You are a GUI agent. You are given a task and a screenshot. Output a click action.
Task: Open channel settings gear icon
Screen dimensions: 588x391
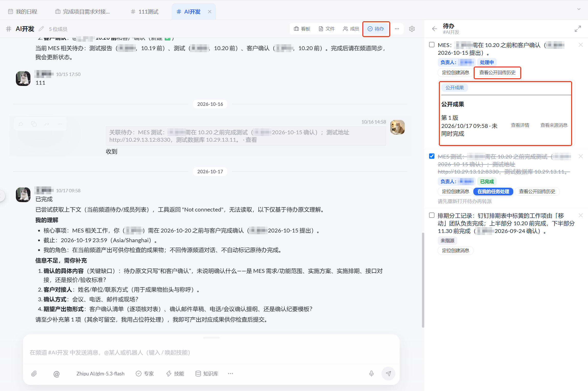[x=412, y=29]
